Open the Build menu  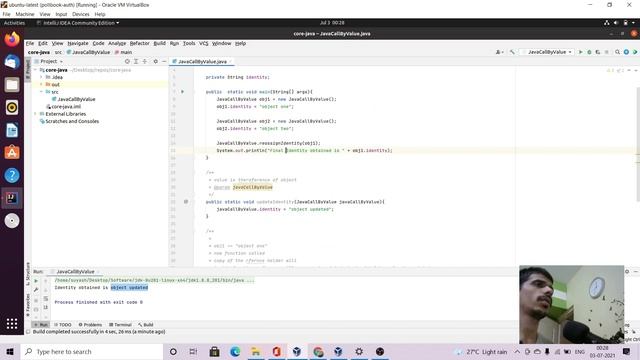click(x=160, y=43)
